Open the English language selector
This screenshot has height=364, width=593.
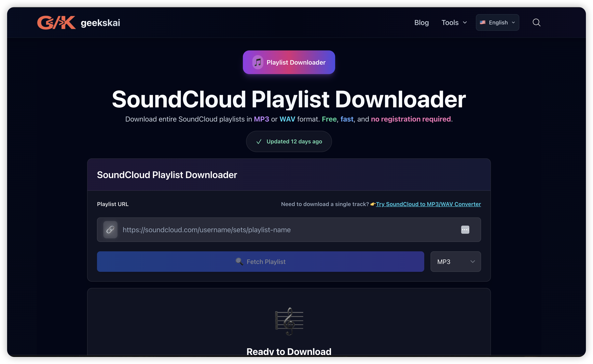497,22
